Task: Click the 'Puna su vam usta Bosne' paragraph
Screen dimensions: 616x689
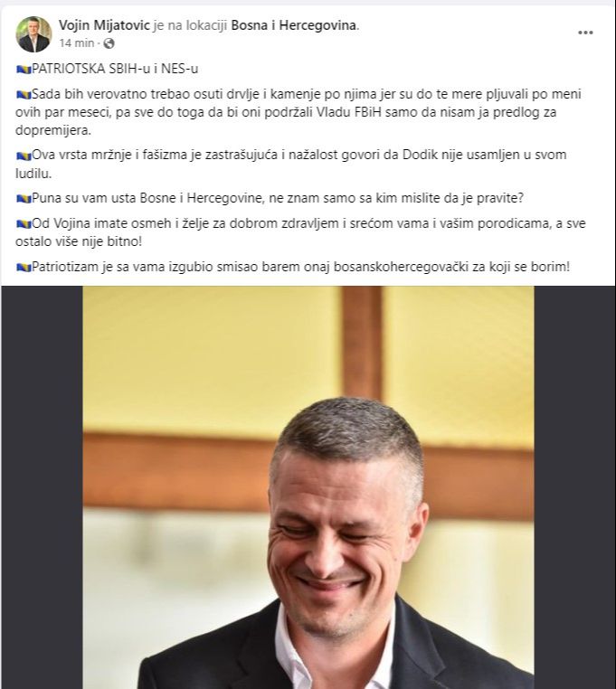Action: pos(270,198)
